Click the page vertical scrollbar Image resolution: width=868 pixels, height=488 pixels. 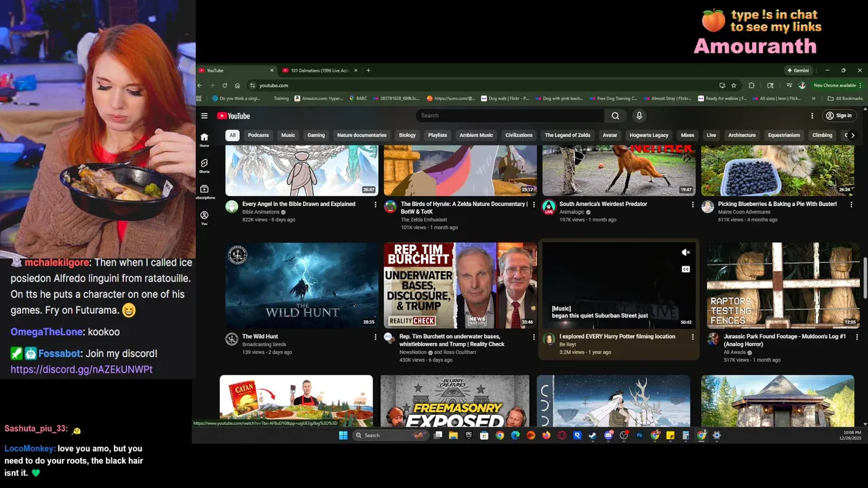coord(865,277)
